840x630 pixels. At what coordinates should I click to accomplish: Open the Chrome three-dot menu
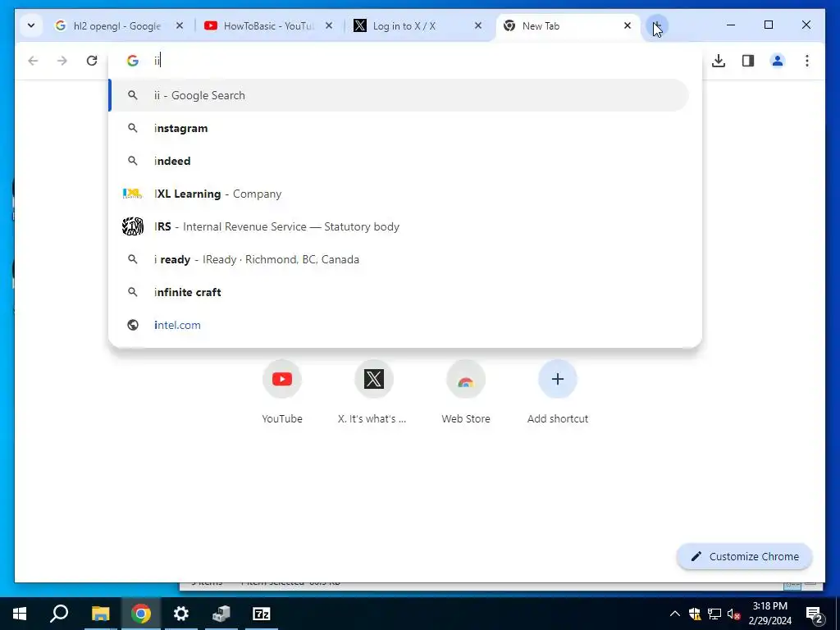(807, 61)
